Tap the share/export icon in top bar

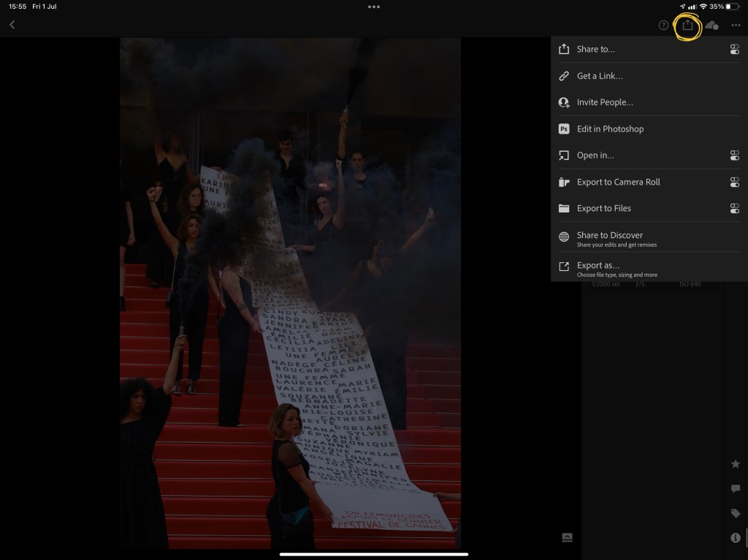(x=687, y=26)
